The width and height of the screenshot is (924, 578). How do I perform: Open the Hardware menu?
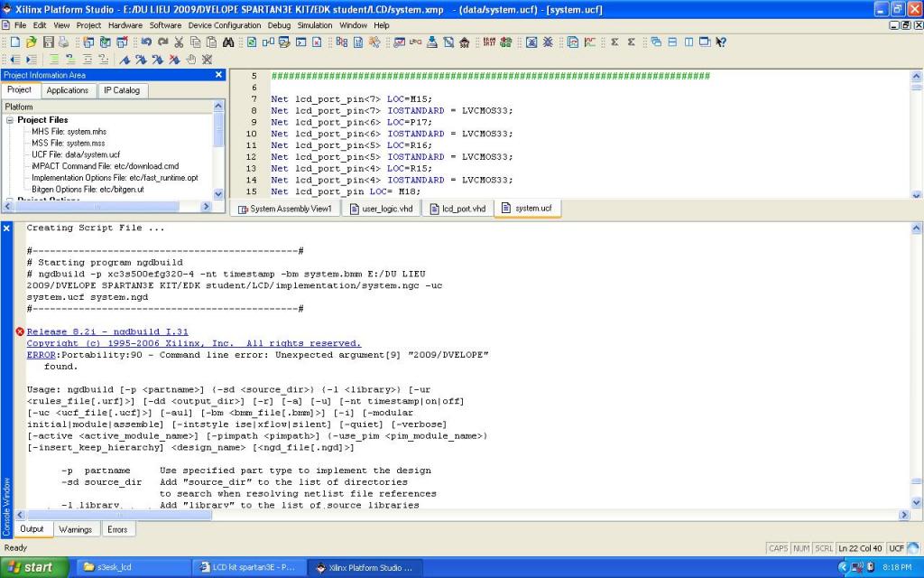click(125, 25)
